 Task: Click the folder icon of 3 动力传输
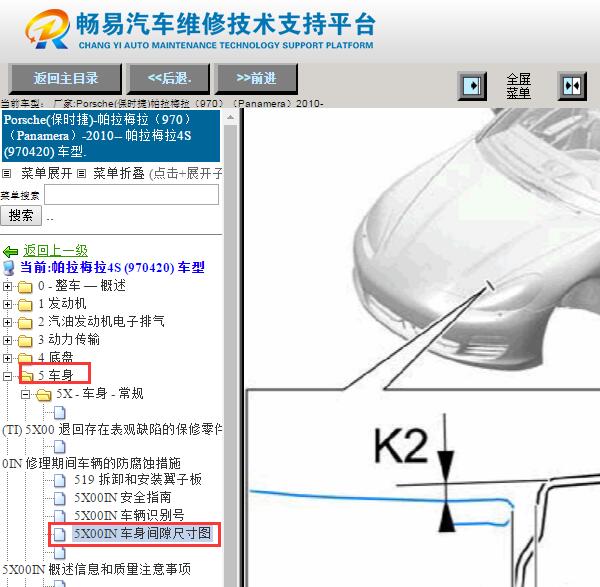click(x=25, y=341)
